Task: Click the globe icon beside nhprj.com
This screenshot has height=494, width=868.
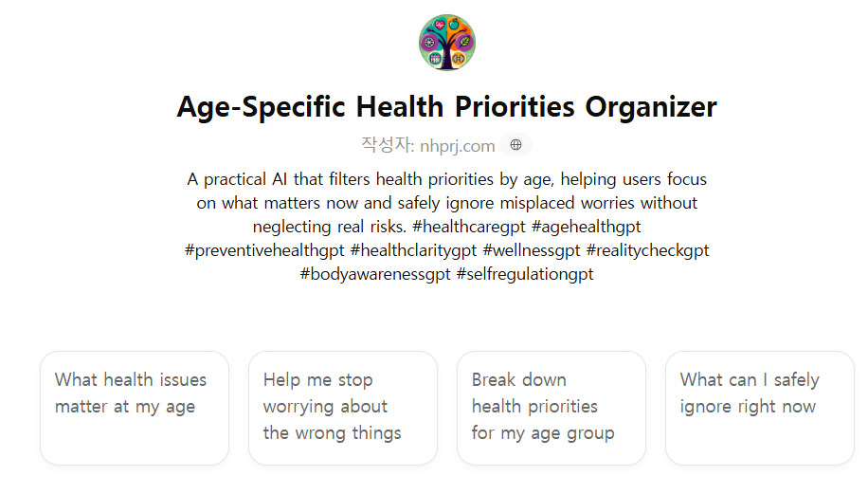Action: pos(515,144)
